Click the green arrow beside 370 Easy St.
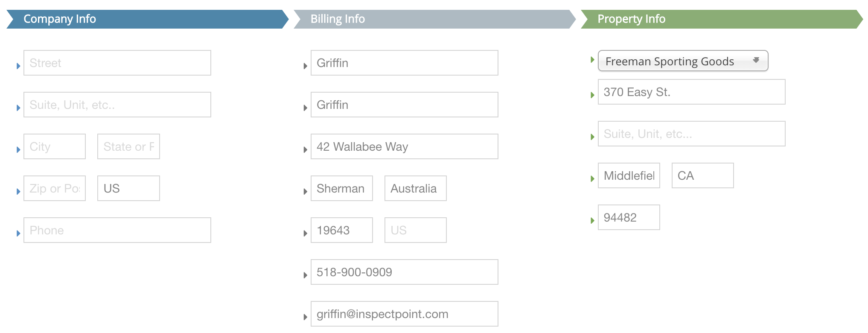Screen dimensions: 868x333 [592, 95]
